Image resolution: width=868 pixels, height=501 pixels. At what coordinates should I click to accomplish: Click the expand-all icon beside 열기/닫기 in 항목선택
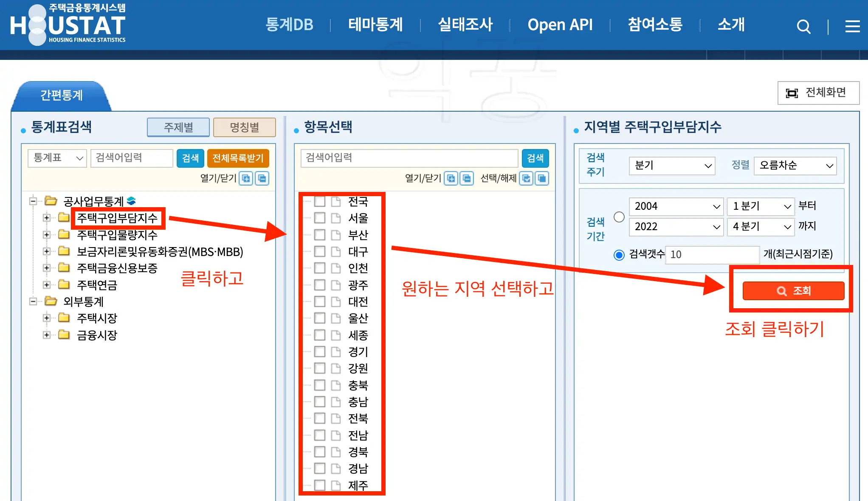[451, 178]
